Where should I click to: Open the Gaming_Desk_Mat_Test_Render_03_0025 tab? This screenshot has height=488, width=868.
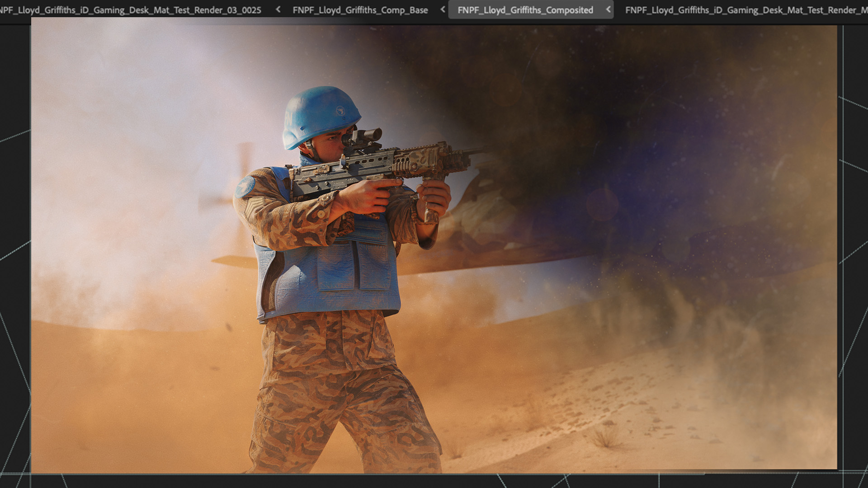[x=131, y=10]
